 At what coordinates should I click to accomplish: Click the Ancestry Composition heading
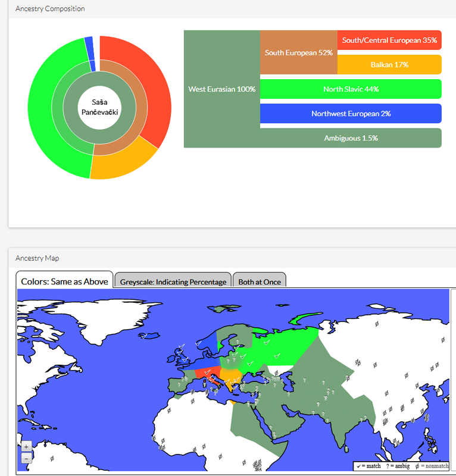[x=50, y=8]
